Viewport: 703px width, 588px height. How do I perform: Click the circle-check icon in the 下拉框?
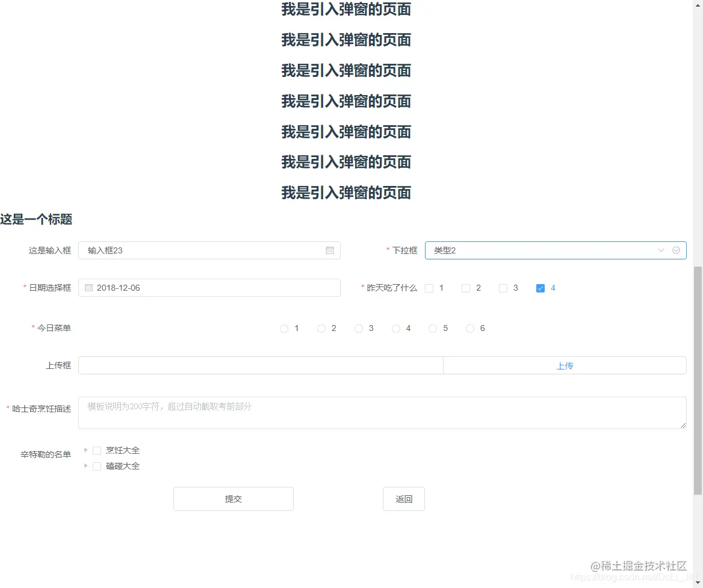tap(675, 250)
